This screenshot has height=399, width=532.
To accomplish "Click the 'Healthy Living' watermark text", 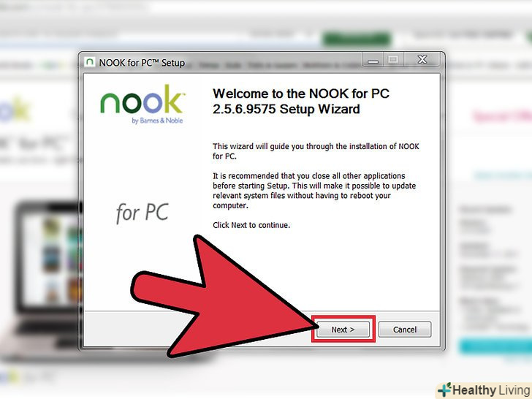I will (491, 390).
